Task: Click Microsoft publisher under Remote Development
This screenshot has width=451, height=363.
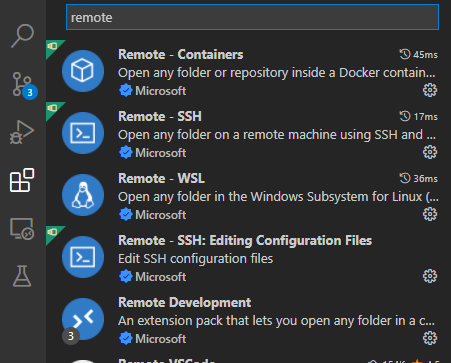Action: pyautogui.click(x=161, y=339)
